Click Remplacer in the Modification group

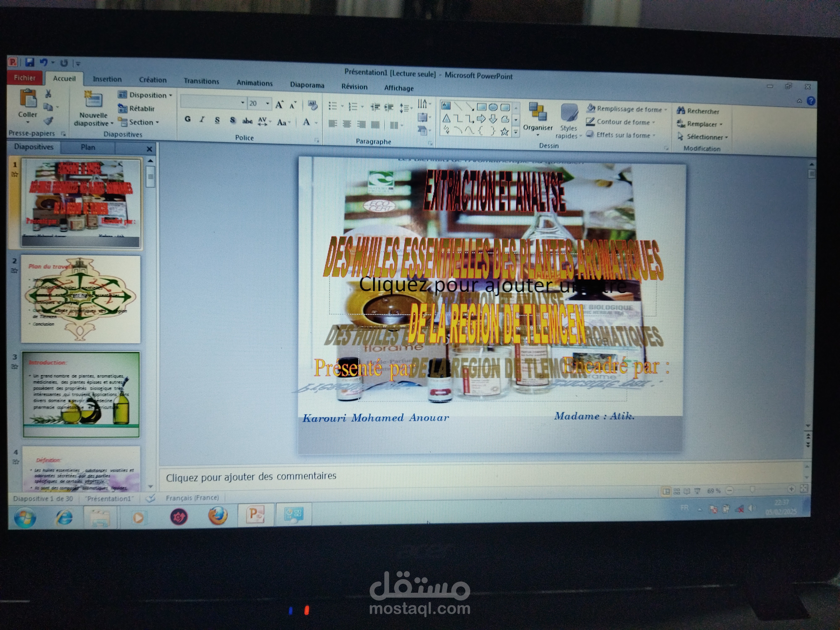pos(699,124)
